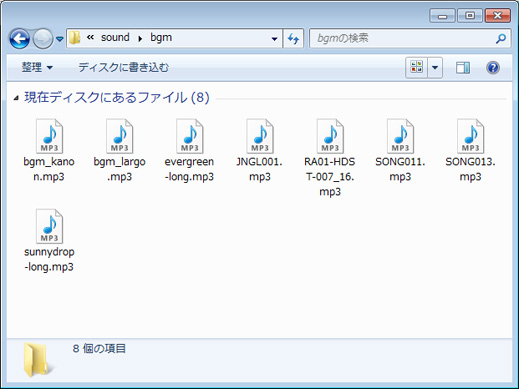Select the JNGL001.mp3 file icon

click(x=260, y=136)
